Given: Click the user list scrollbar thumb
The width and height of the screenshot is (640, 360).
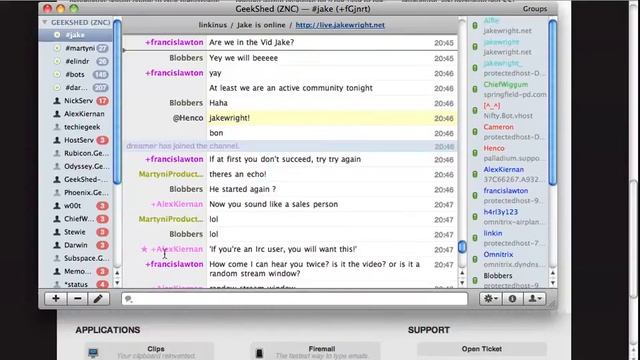Looking at the screenshot, I should (x=553, y=102).
